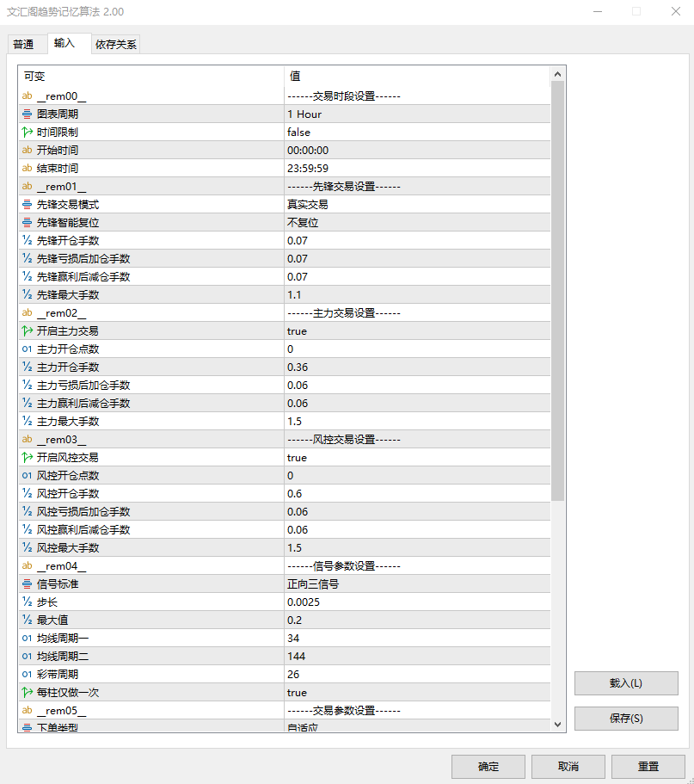This screenshot has width=694, height=784.
Task: Click the ab icon beside __rem05__
Action: pyautogui.click(x=27, y=711)
